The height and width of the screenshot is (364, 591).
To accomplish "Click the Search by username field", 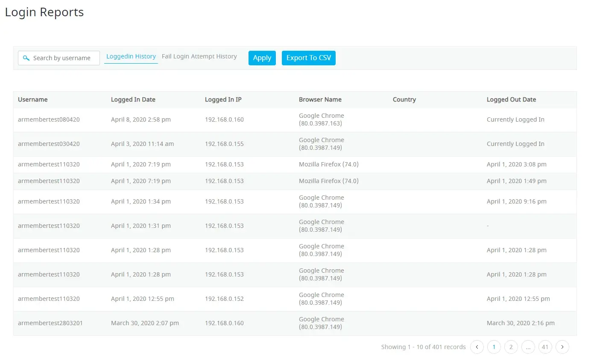I will [62, 58].
